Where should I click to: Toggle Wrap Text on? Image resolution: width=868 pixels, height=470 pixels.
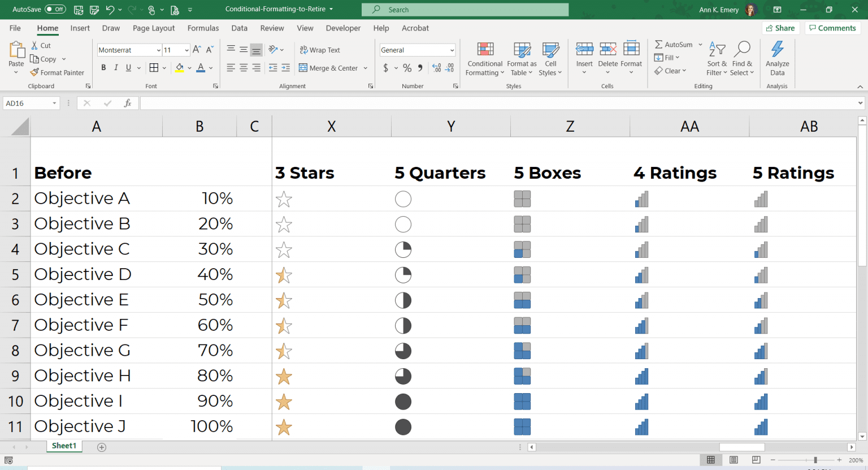pyautogui.click(x=320, y=50)
